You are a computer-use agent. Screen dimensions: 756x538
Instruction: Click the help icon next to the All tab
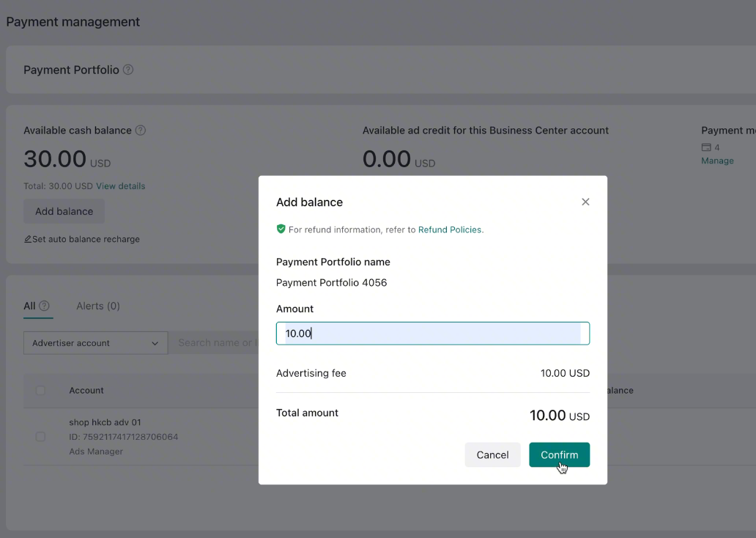[44, 306]
